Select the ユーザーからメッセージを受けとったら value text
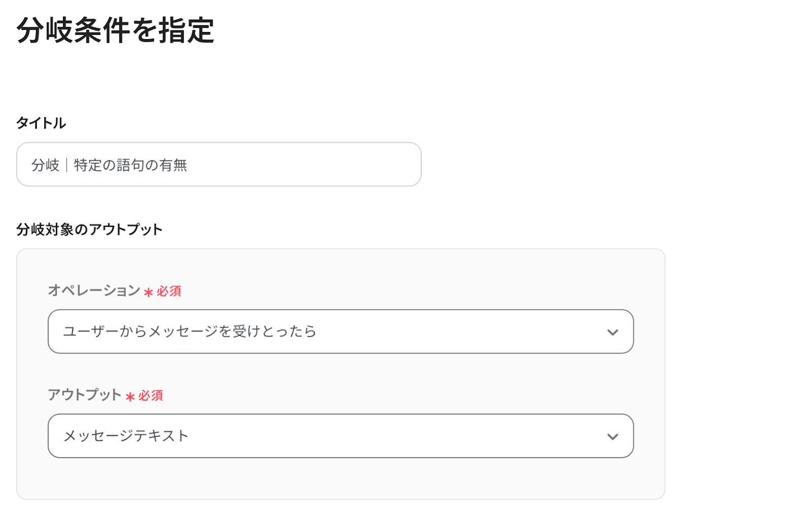This screenshot has width=812, height=520. click(x=190, y=332)
